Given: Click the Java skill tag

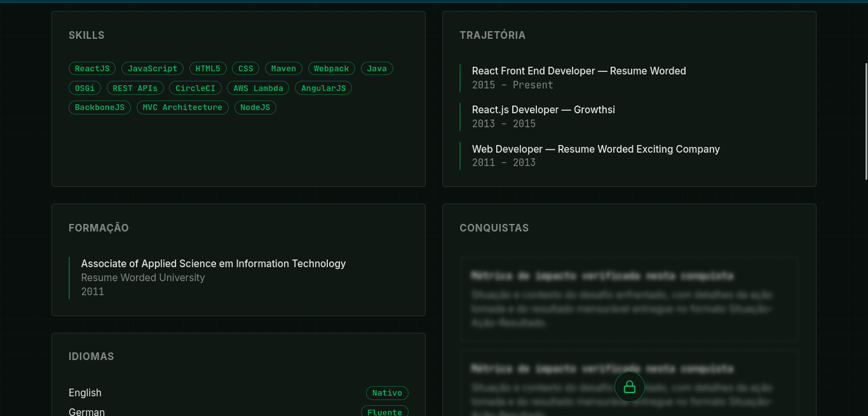Looking at the screenshot, I should pyautogui.click(x=377, y=69).
